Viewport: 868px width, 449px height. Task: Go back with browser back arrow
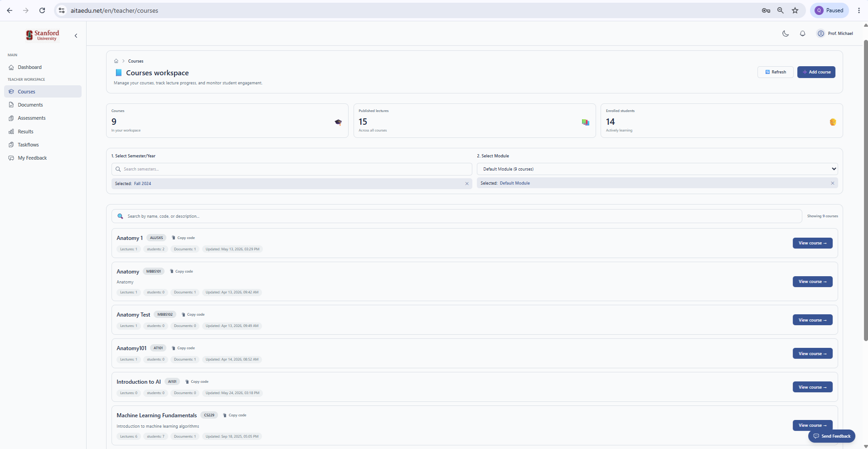[10, 10]
